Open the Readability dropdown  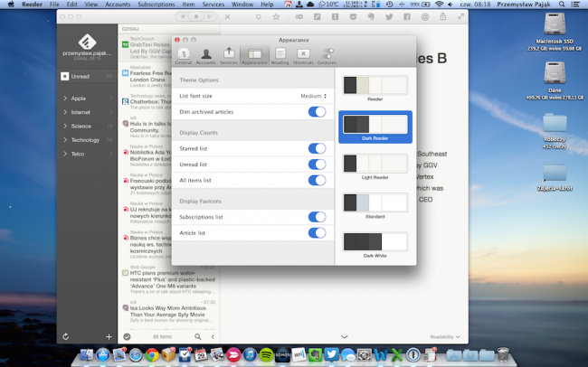pos(445,336)
